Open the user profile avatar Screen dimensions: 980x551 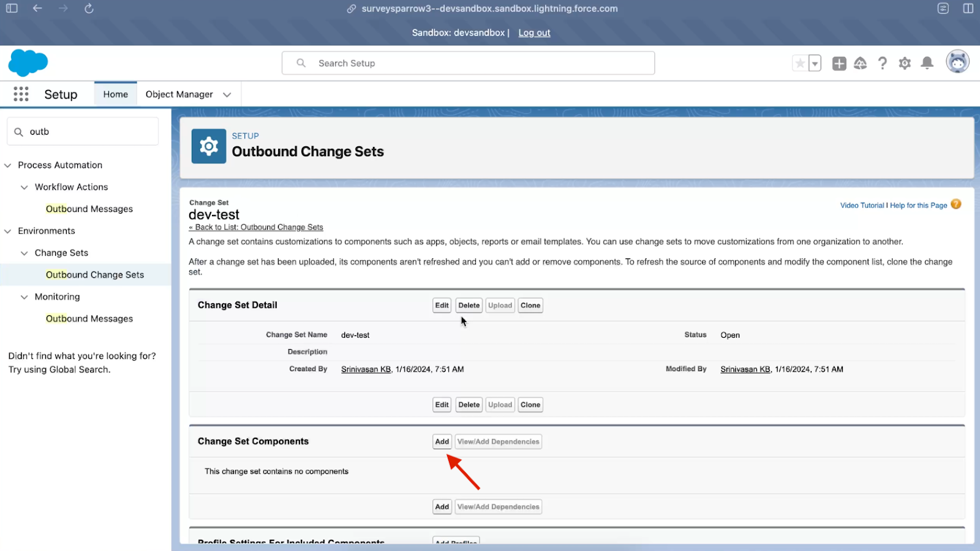(x=957, y=62)
